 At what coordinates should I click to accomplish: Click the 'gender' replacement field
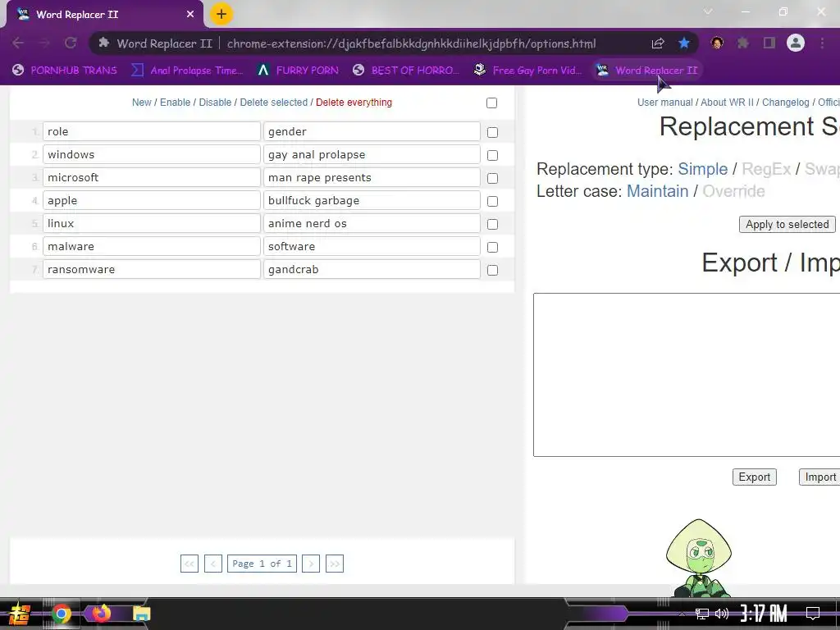(372, 131)
